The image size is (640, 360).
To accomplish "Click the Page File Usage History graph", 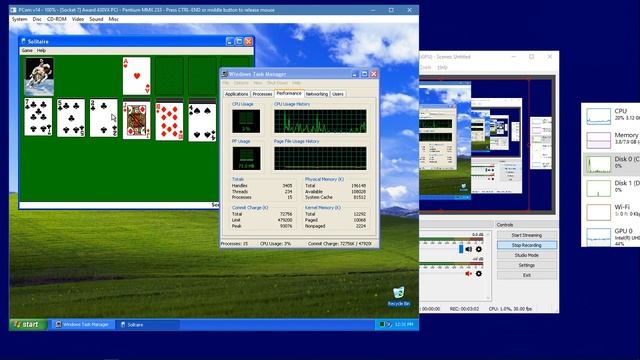I will tap(320, 158).
